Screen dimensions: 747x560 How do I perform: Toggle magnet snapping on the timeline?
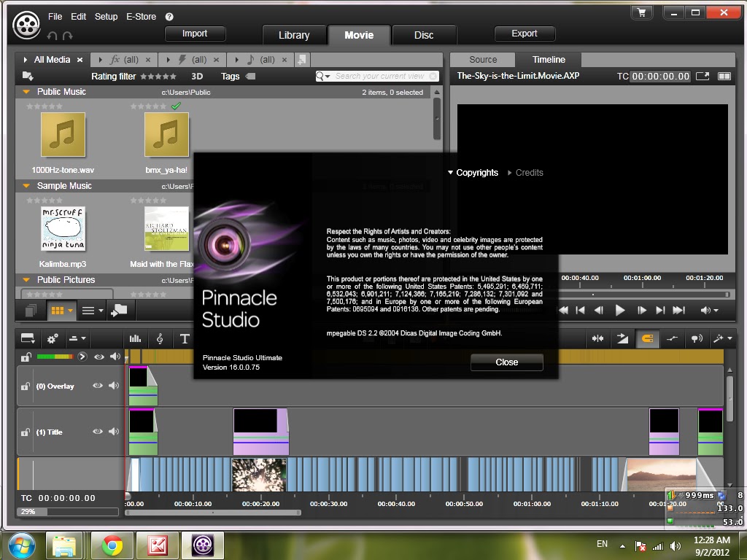pyautogui.click(x=648, y=338)
